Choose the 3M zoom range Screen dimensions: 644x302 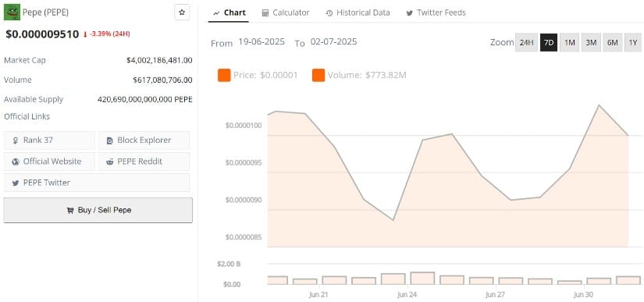click(591, 42)
